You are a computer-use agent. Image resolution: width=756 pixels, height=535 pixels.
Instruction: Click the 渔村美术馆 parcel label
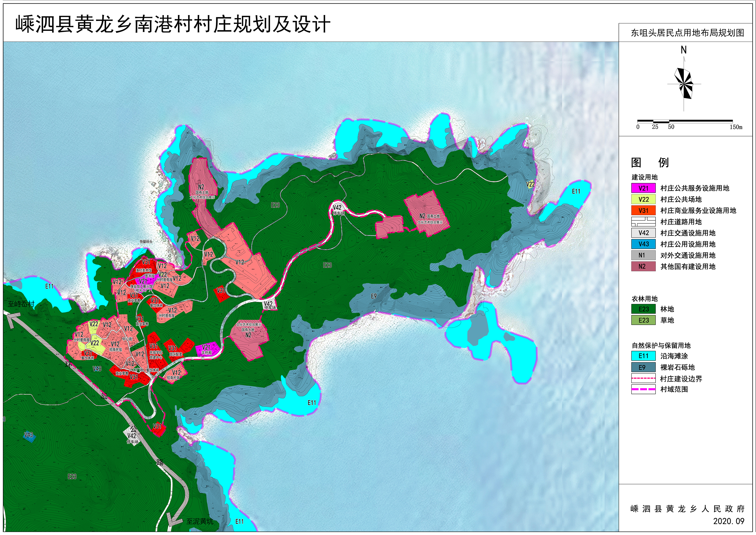click(144, 270)
